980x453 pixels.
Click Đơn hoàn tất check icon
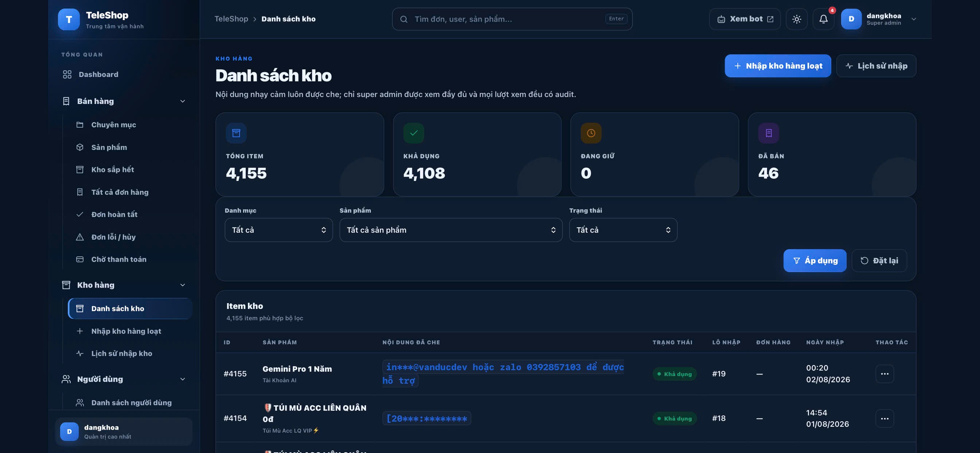coord(79,214)
